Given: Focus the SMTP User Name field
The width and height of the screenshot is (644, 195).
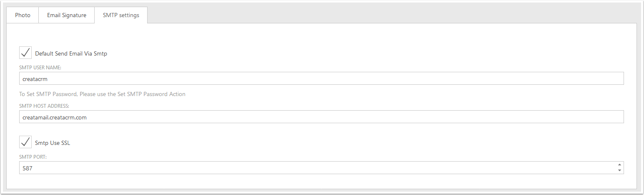Looking at the screenshot, I should coord(321,79).
